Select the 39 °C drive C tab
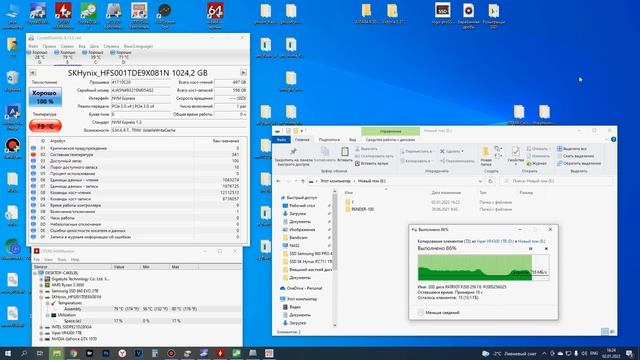Image resolution: width=640 pixels, height=360 pixels. pos(96,57)
